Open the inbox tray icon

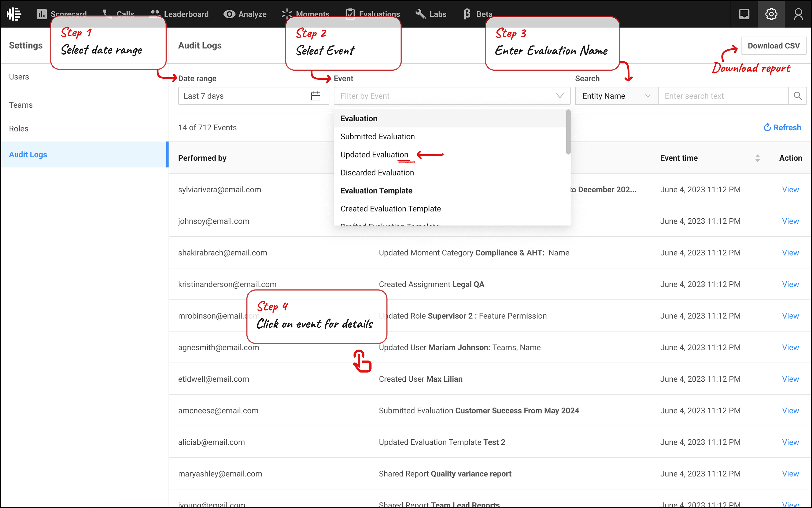click(x=744, y=14)
